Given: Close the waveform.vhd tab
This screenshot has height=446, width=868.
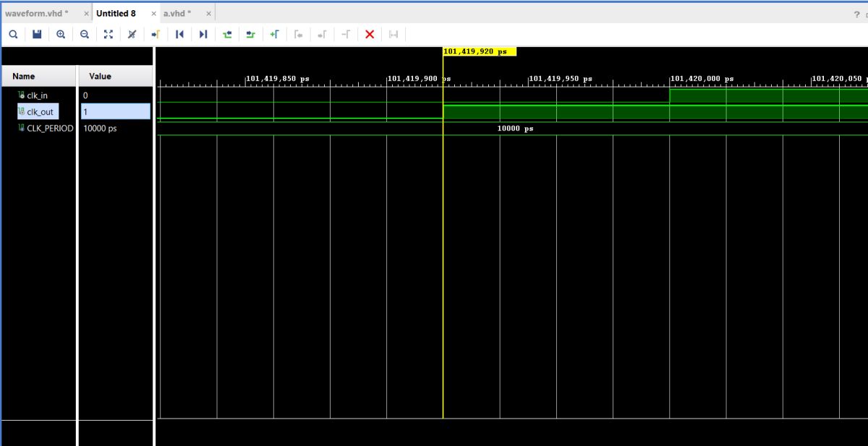Looking at the screenshot, I should click(87, 14).
